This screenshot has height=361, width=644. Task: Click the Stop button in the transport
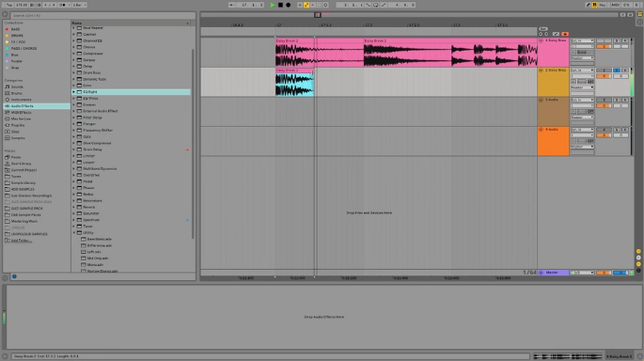[280, 5]
